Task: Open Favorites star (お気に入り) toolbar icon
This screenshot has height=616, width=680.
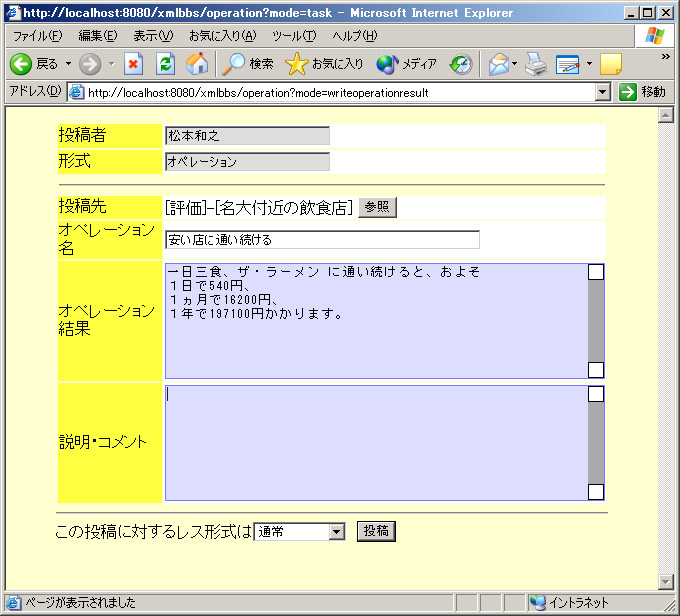Action: point(296,64)
